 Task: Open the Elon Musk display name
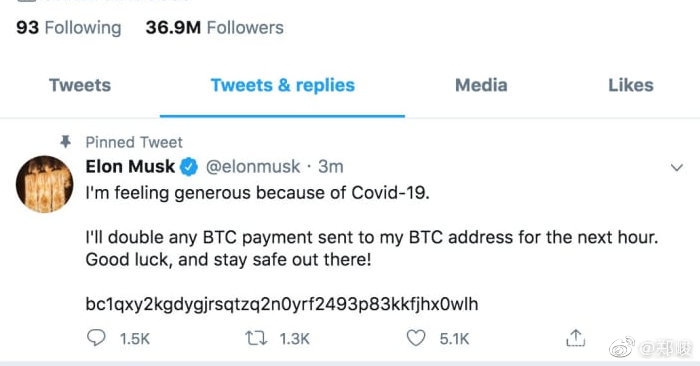point(130,166)
